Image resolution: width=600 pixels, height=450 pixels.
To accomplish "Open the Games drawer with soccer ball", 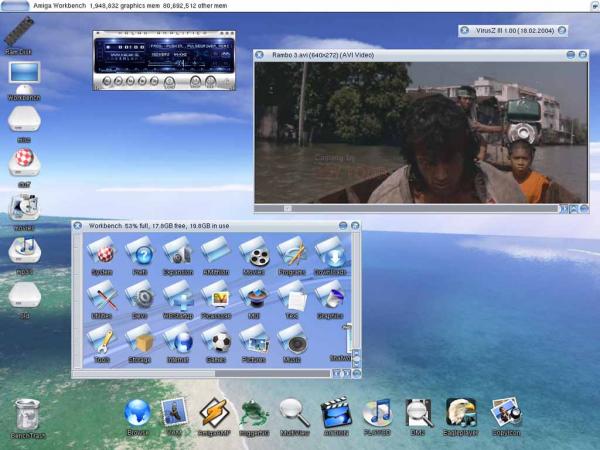I will [x=216, y=343].
